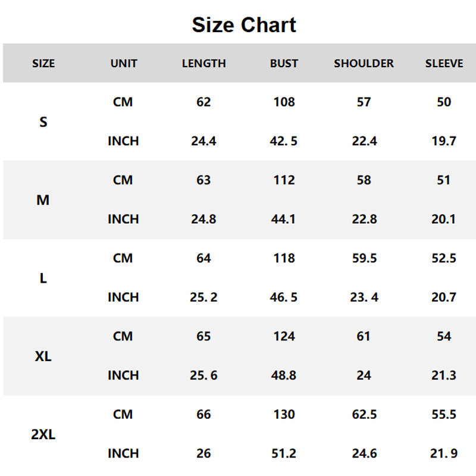
Task: Select the M size row label
Action: coord(43,201)
